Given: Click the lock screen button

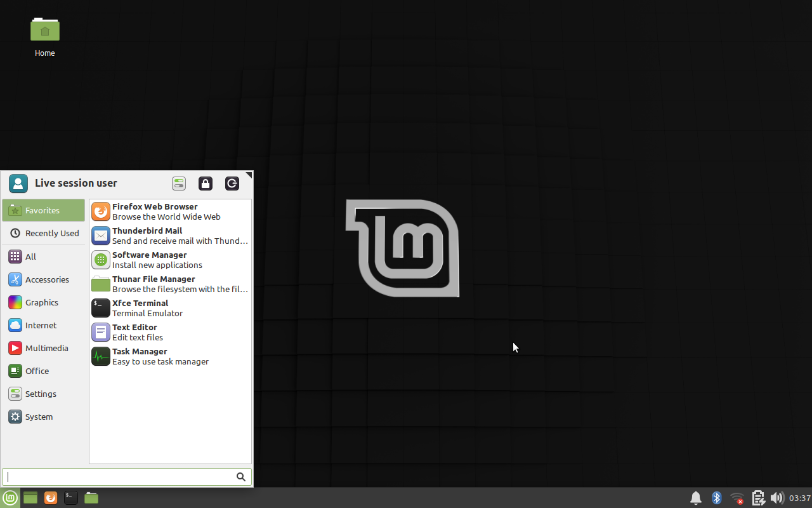Looking at the screenshot, I should point(205,184).
